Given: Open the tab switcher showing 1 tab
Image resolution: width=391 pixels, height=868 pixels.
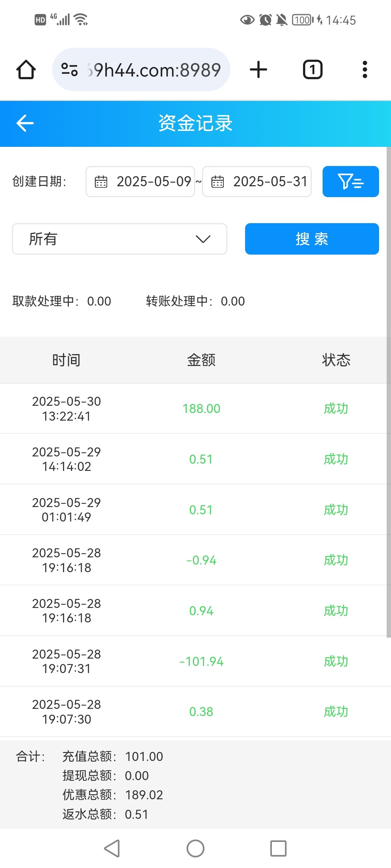Looking at the screenshot, I should coord(312,69).
